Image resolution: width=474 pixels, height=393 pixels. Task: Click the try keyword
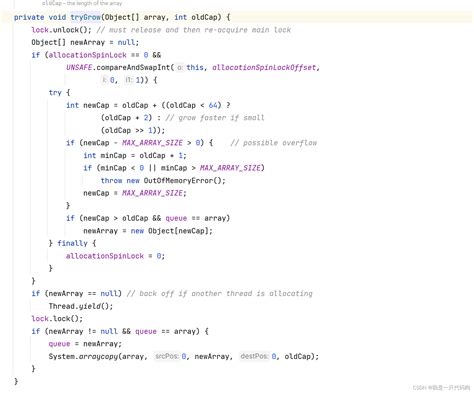coord(55,92)
